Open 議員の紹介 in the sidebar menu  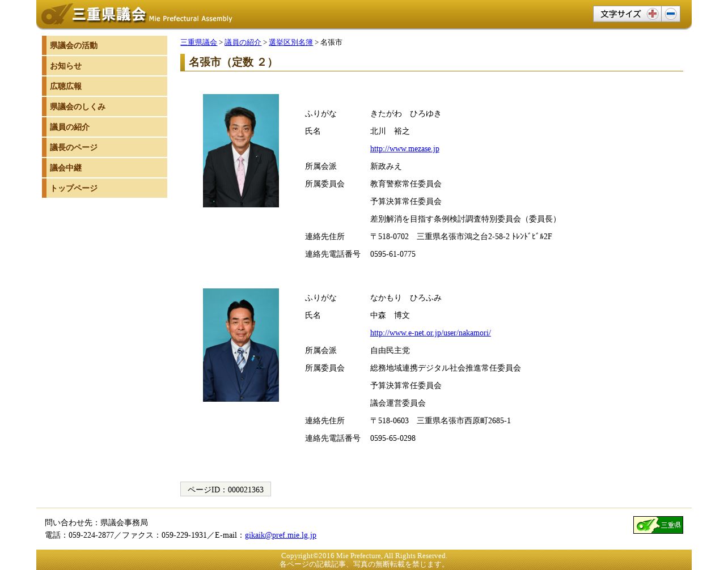105,127
